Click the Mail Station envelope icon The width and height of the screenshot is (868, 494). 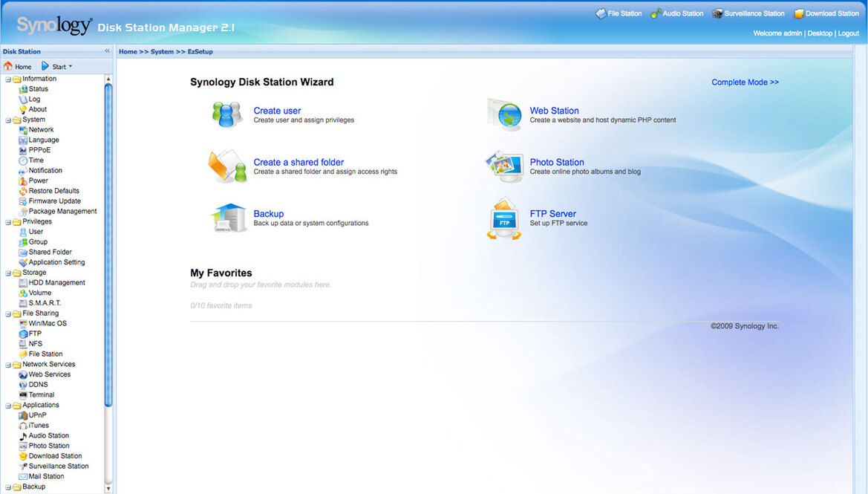click(x=23, y=477)
